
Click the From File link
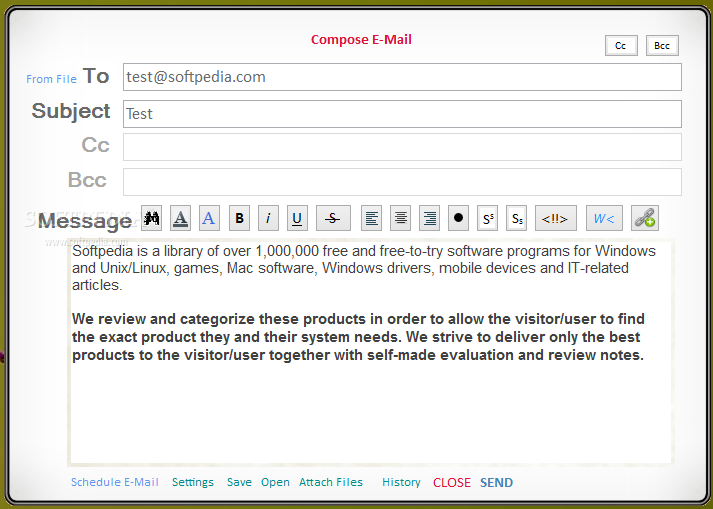pos(51,79)
